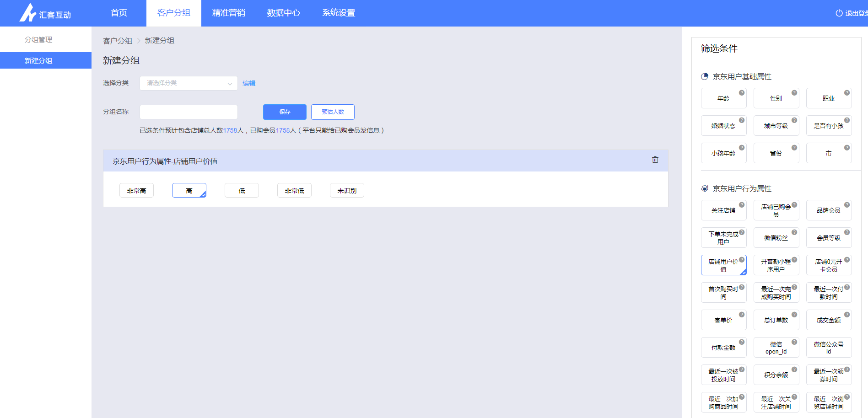Click the help icon on 品牌会员 filter

847,205
